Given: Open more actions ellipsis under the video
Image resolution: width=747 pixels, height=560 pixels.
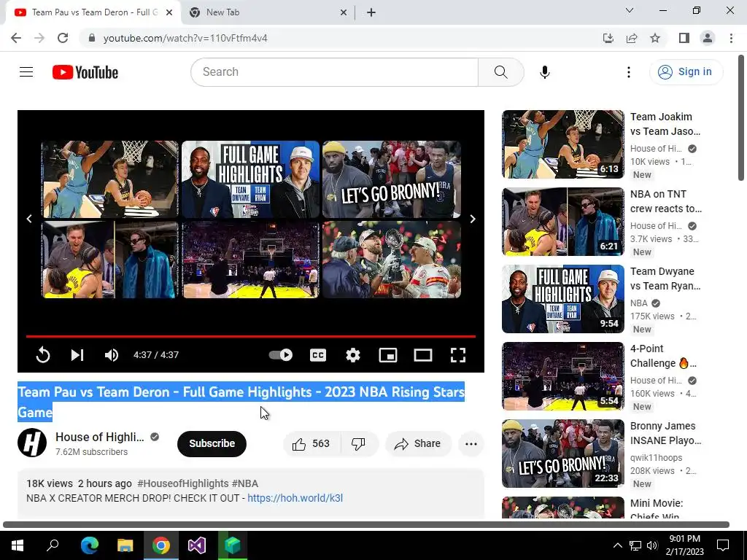Looking at the screenshot, I should tap(471, 444).
